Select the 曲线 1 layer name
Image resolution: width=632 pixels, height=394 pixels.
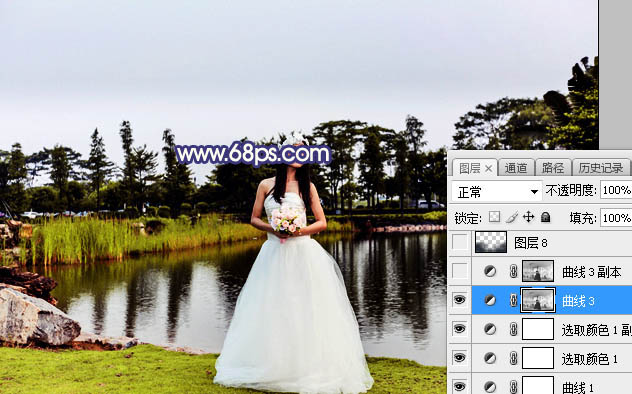(x=578, y=388)
